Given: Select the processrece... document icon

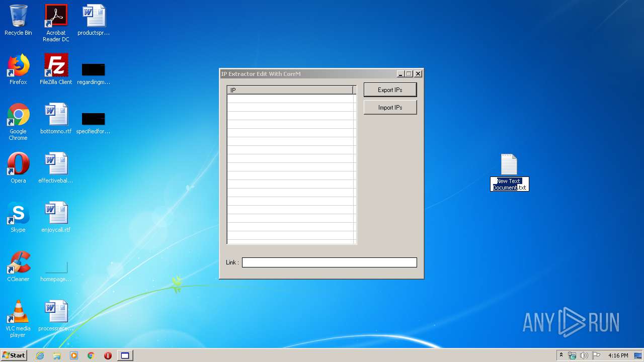Looking at the screenshot, I should click(x=56, y=316).
